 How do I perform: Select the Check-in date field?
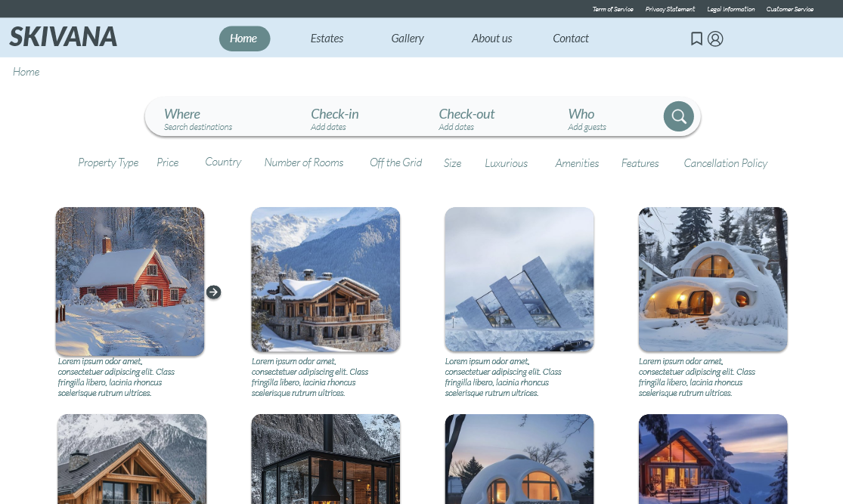[334, 119]
